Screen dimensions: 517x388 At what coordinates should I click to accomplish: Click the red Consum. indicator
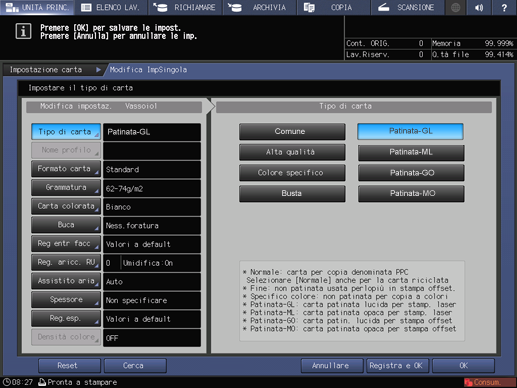click(489, 382)
